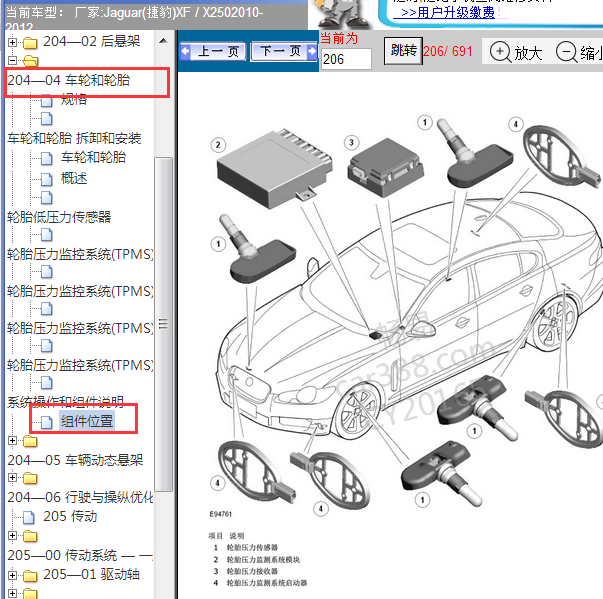Click the 放大 zoom-in magnifier icon
603x599 pixels.
[x=500, y=52]
